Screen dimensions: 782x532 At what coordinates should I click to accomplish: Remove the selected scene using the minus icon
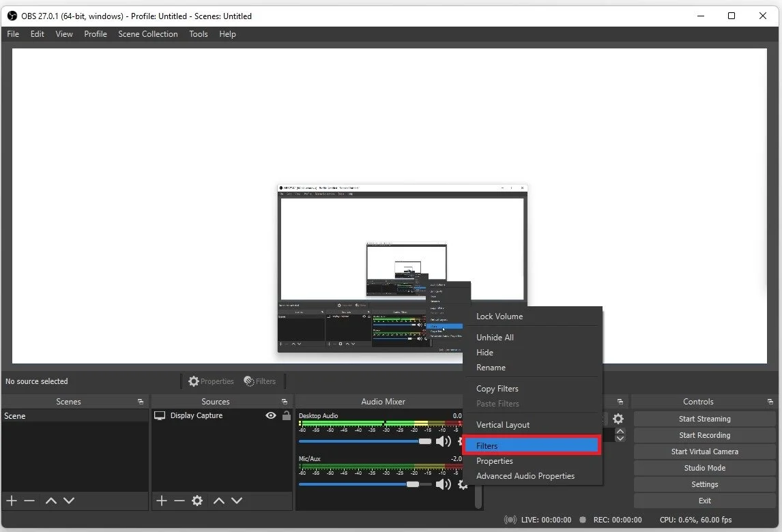29,501
